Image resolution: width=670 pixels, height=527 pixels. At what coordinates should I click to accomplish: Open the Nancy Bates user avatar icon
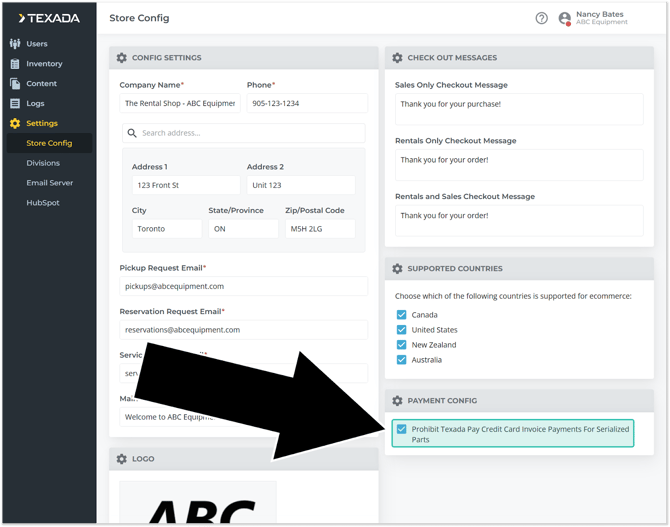tap(565, 18)
